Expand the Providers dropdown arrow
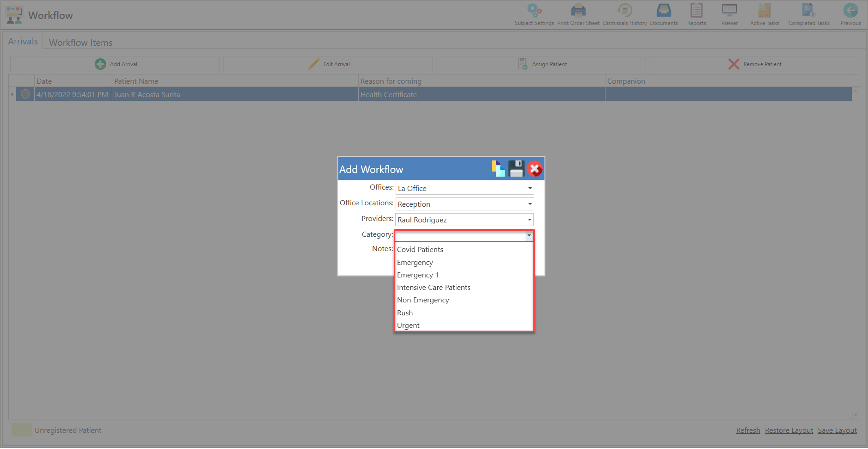This screenshot has height=449, width=868. pyautogui.click(x=530, y=220)
